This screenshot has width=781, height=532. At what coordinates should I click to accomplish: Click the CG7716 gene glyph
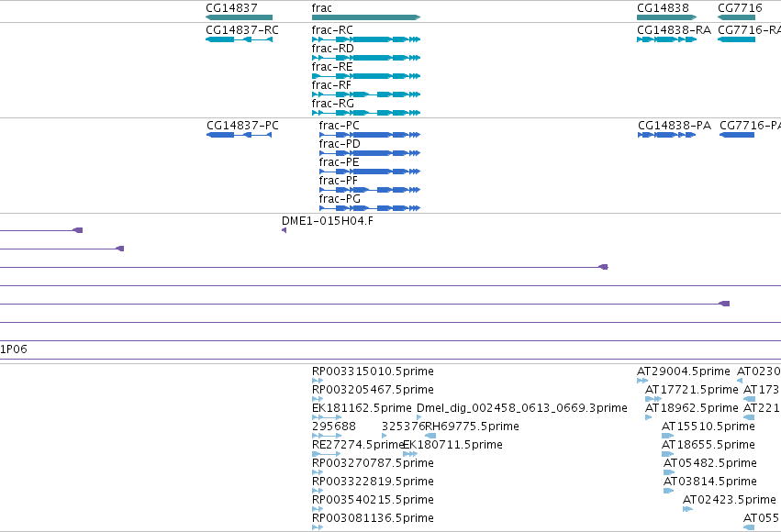pos(737,17)
